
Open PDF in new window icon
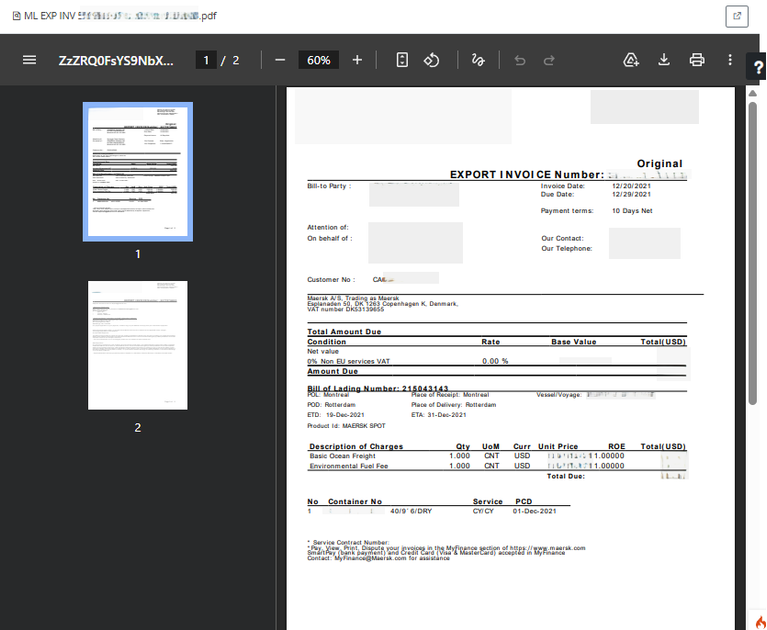737,16
